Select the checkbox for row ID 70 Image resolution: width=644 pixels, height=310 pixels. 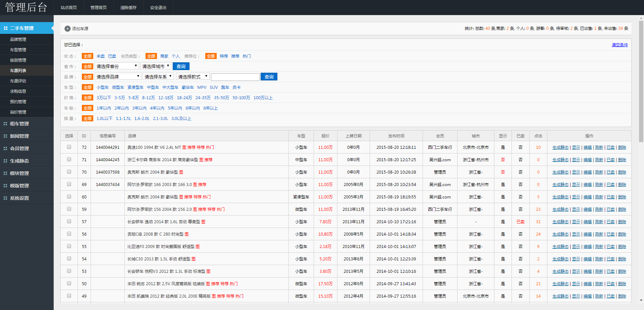pos(69,172)
